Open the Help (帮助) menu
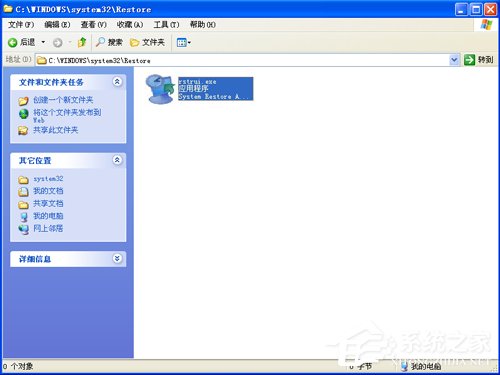Viewport: 500px width, 375px height. (x=203, y=25)
